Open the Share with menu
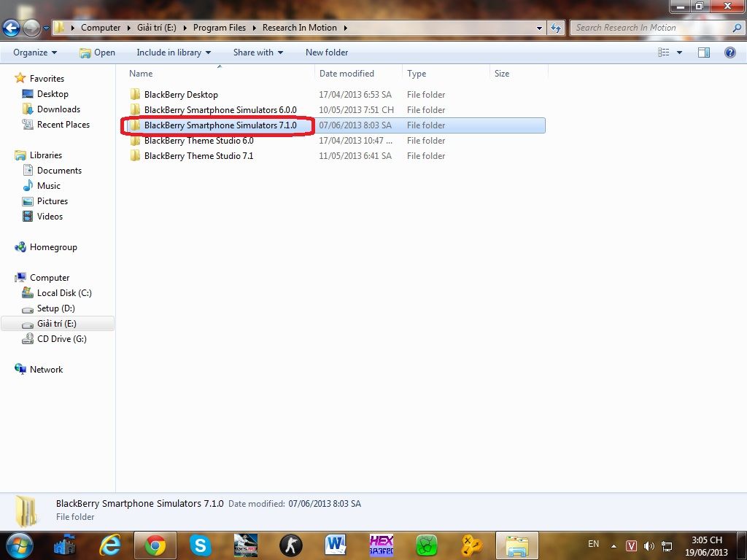 point(258,52)
